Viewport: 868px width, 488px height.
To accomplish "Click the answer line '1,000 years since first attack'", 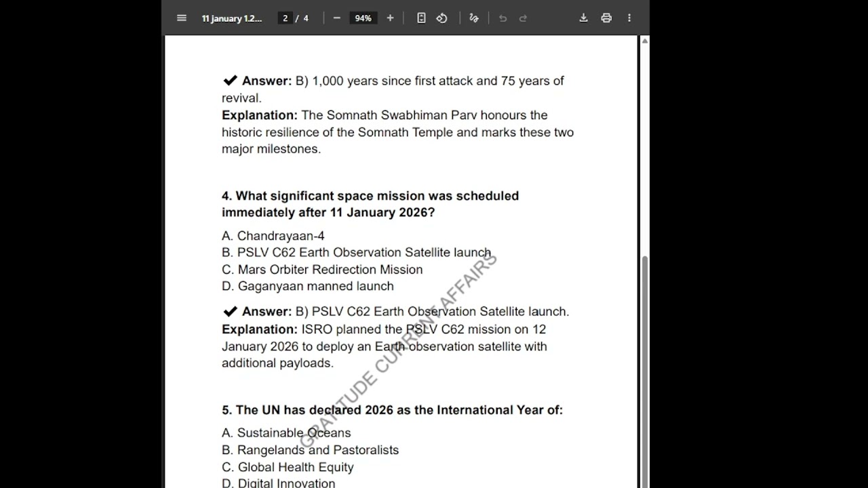I will coord(393,89).
